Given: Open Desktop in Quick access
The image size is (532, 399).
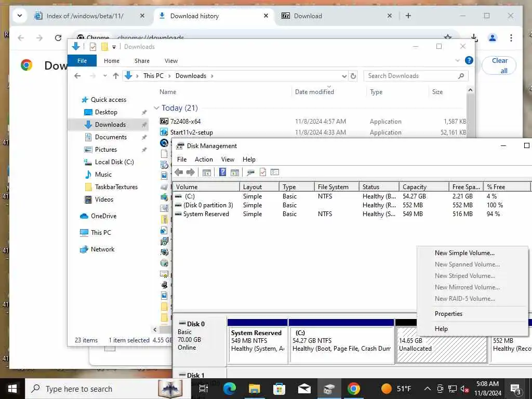Looking at the screenshot, I should pos(106,112).
